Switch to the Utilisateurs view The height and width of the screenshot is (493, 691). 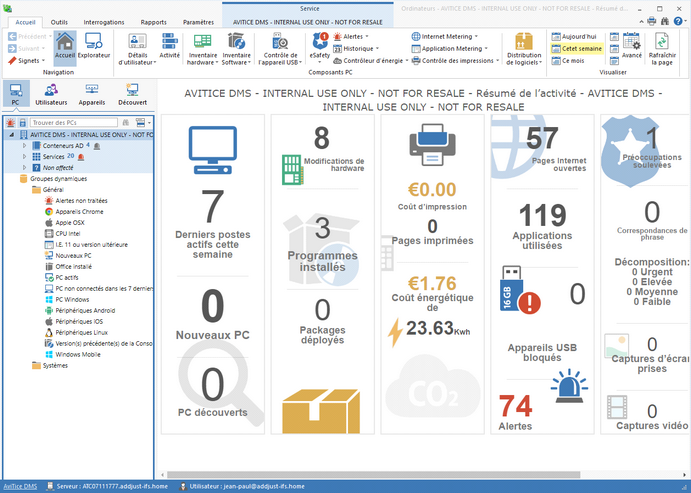51,94
